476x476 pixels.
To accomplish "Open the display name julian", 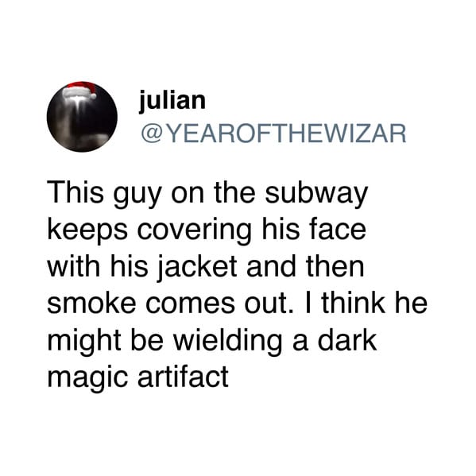I will (x=172, y=100).
